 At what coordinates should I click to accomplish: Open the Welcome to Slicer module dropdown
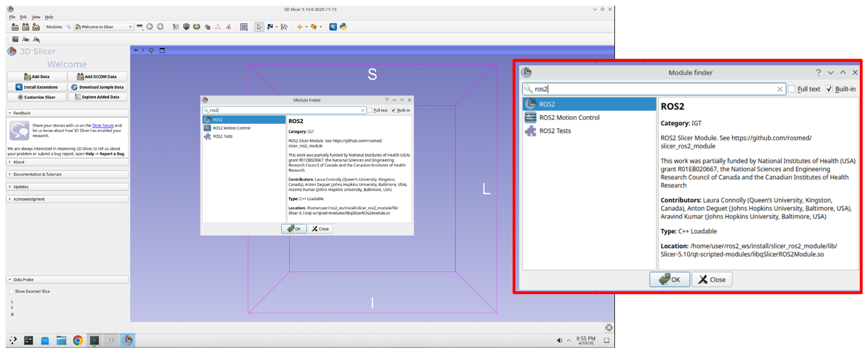tap(104, 27)
